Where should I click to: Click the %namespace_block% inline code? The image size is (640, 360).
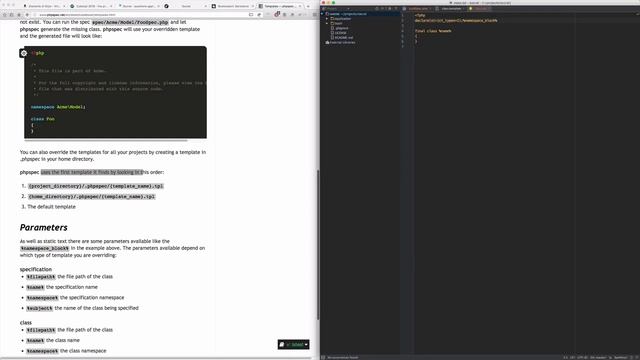pos(44,248)
